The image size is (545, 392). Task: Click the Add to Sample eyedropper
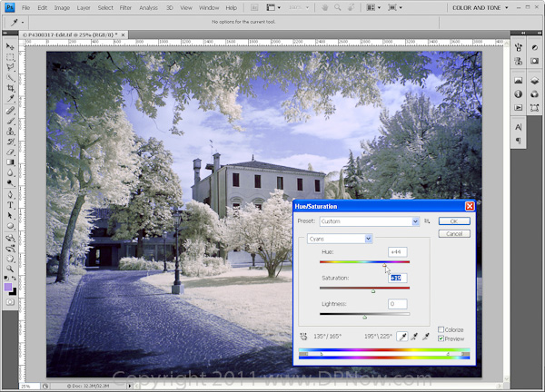tap(412, 336)
